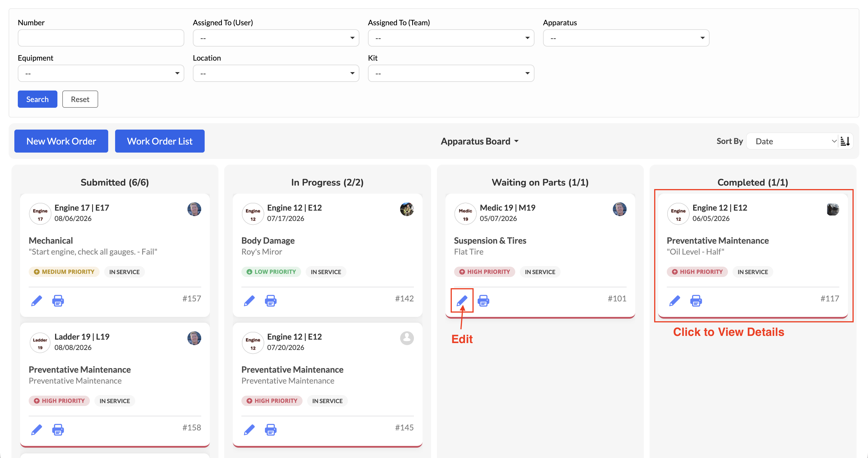Print work order #101

(x=484, y=301)
